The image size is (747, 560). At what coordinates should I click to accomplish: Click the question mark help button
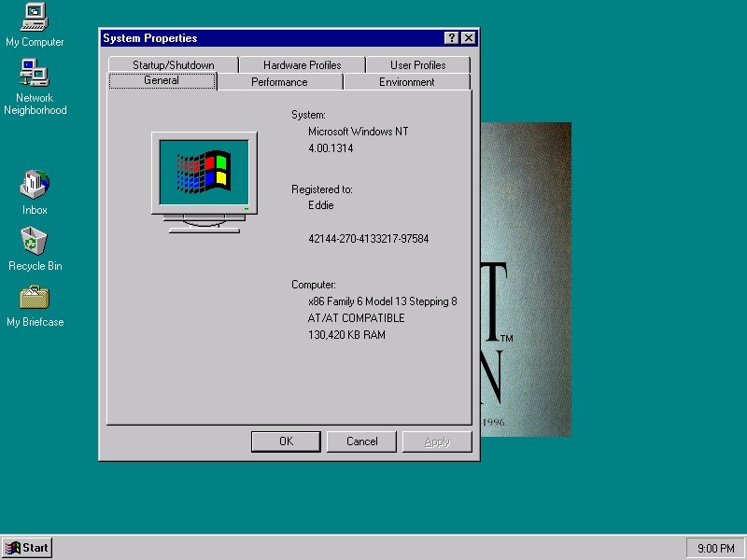click(x=452, y=38)
